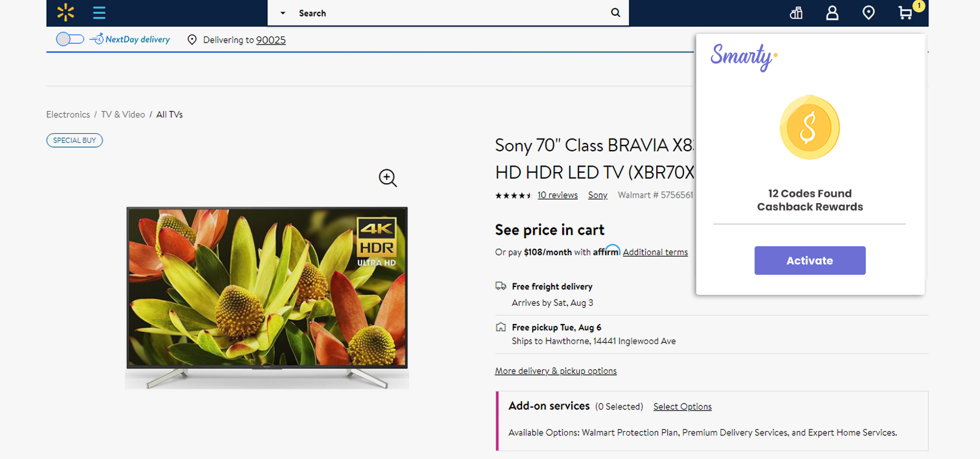Toggle NextDay delivery switch

70,39
